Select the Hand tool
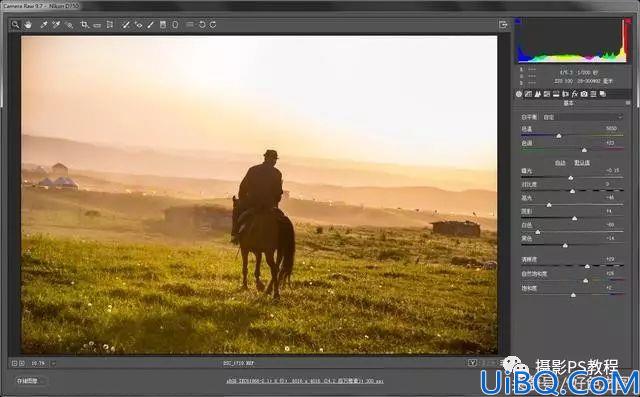Image resolution: width=640 pixels, height=397 pixels. [28, 24]
